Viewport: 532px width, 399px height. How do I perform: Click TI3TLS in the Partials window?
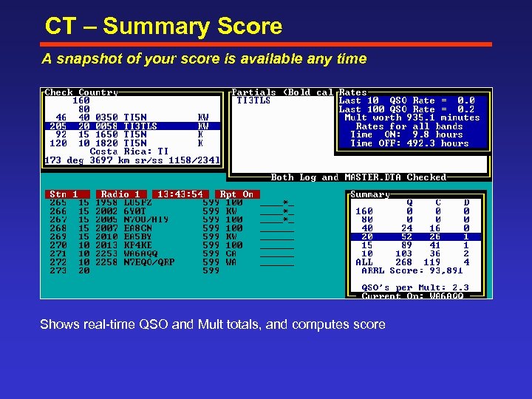coord(253,100)
